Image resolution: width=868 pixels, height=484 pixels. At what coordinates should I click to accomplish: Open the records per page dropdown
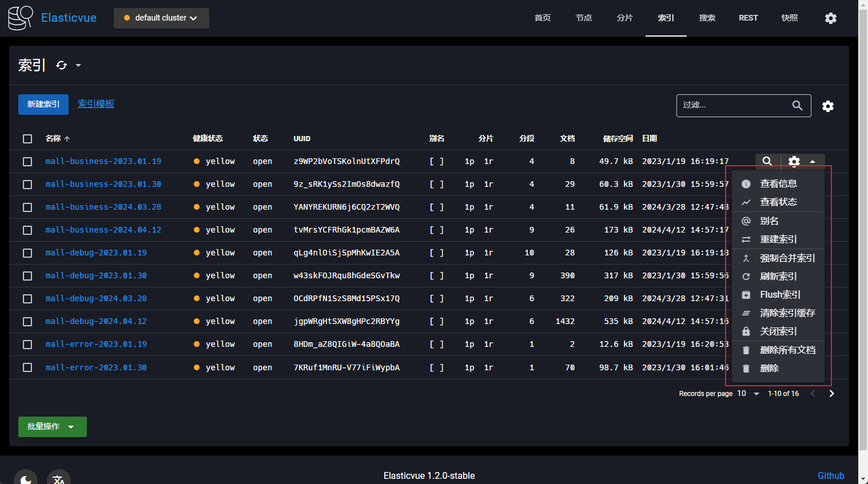[x=748, y=394]
